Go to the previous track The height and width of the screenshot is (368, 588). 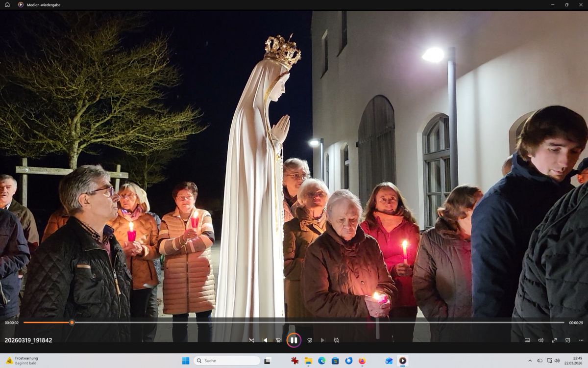coord(265,340)
